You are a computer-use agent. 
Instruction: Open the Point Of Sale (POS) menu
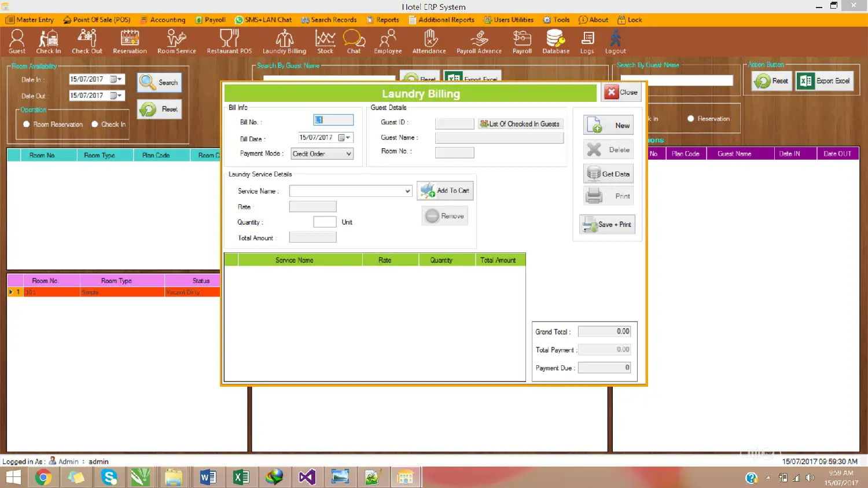pyautogui.click(x=97, y=20)
